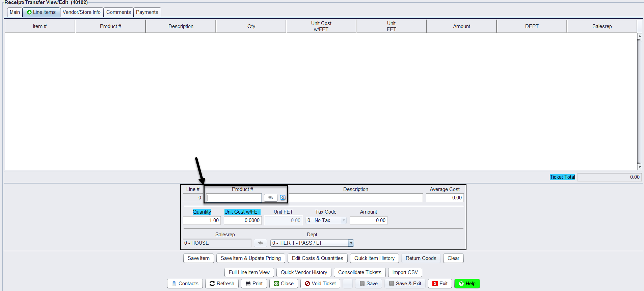Click binoculars button next to Salesrep
This screenshot has width=644, height=291.
260,243
